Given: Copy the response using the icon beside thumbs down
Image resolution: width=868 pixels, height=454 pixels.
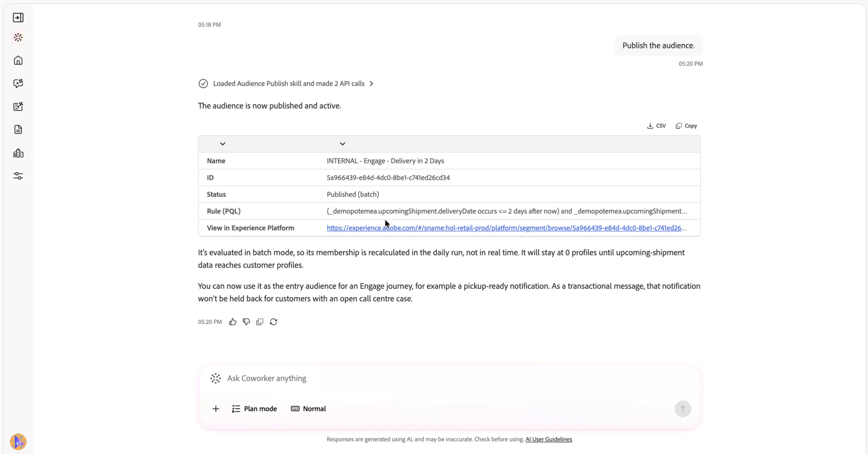Looking at the screenshot, I should [260, 322].
